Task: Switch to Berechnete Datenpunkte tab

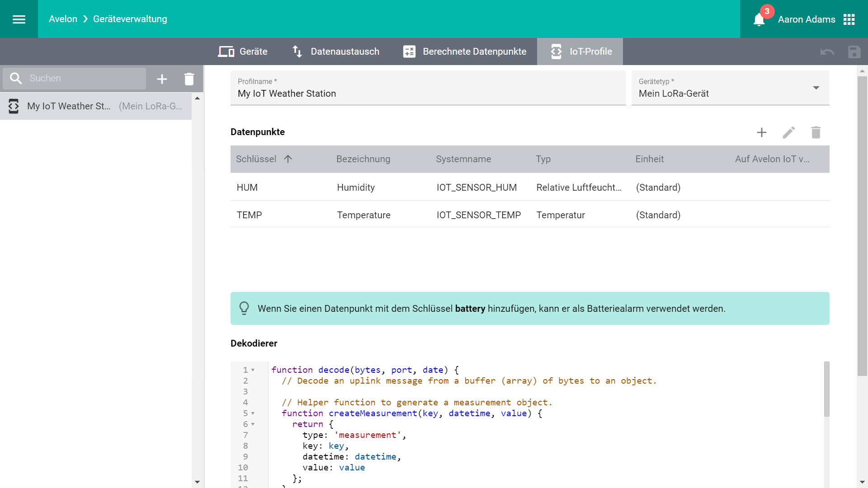Action: (x=464, y=52)
